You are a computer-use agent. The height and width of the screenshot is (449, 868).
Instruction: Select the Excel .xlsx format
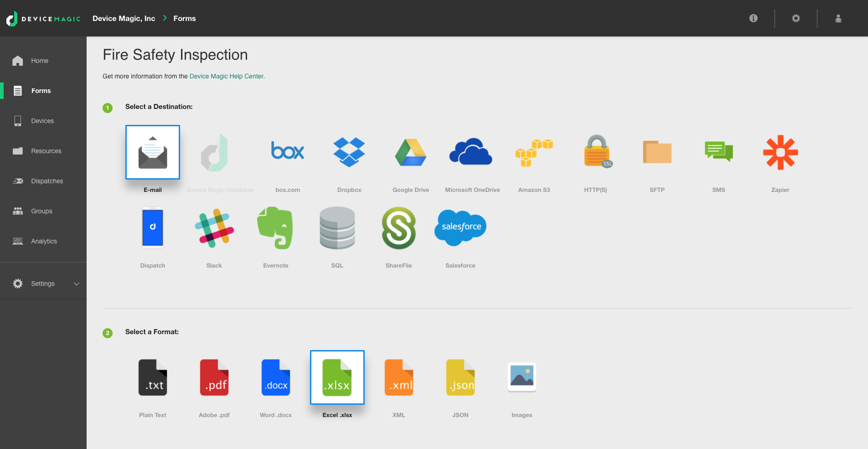coord(337,377)
